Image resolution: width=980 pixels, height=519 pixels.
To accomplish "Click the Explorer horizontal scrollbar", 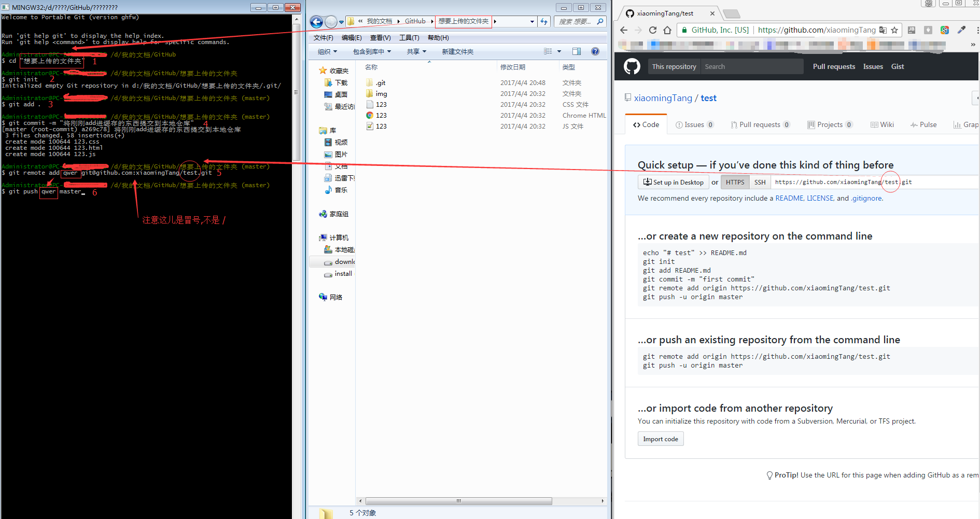I will pos(458,501).
